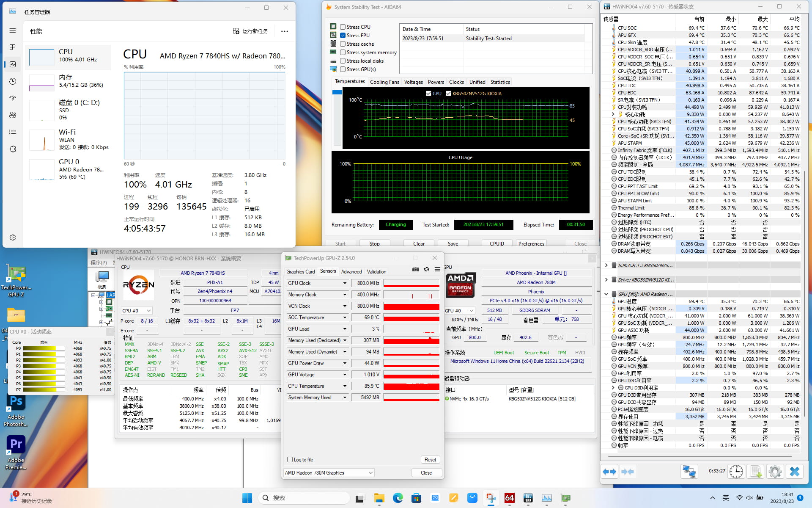
Task: Open Microsoft Edge from taskbar
Action: click(398, 498)
